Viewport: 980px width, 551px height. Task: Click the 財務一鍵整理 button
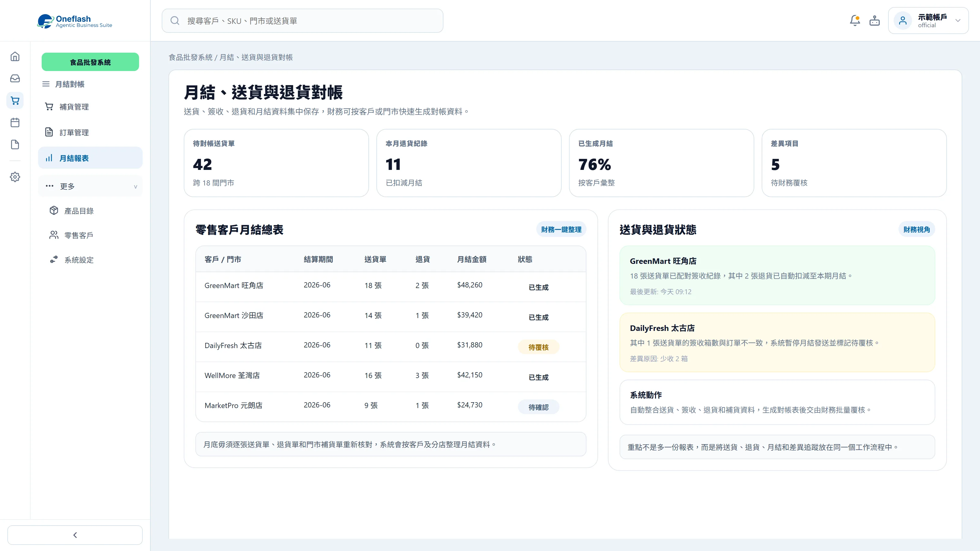(561, 229)
